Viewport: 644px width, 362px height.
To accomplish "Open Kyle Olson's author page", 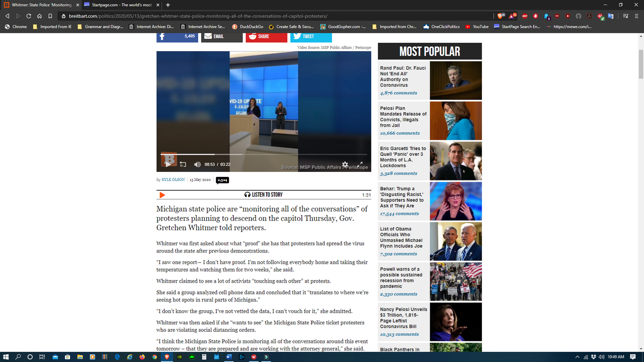I will pyautogui.click(x=173, y=179).
